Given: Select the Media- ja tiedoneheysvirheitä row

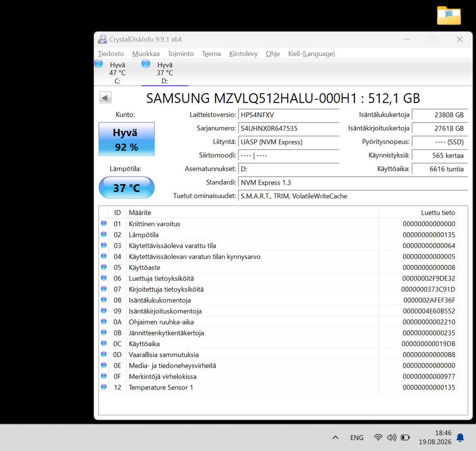Looking at the screenshot, I should coord(278,366).
